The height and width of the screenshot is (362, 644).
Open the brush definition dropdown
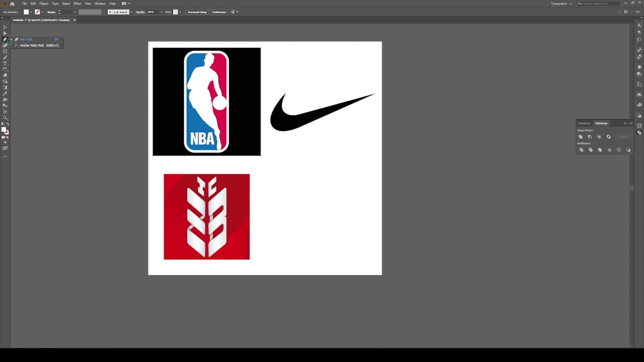point(131,12)
